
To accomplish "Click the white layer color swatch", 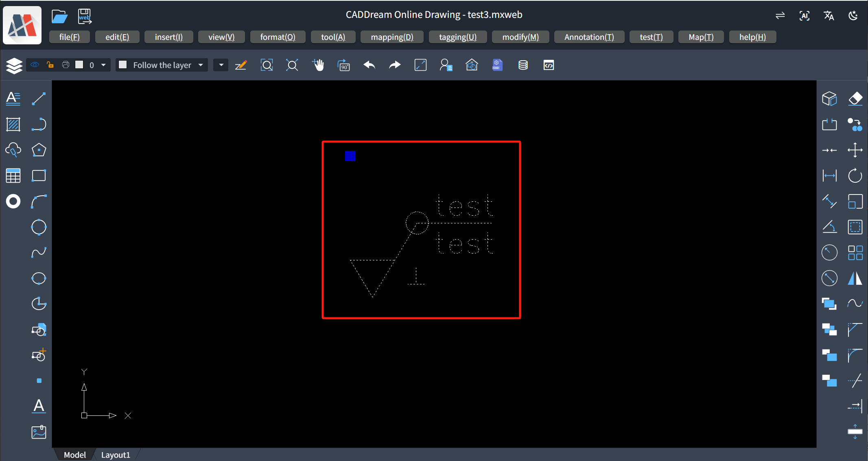I will click(x=79, y=65).
